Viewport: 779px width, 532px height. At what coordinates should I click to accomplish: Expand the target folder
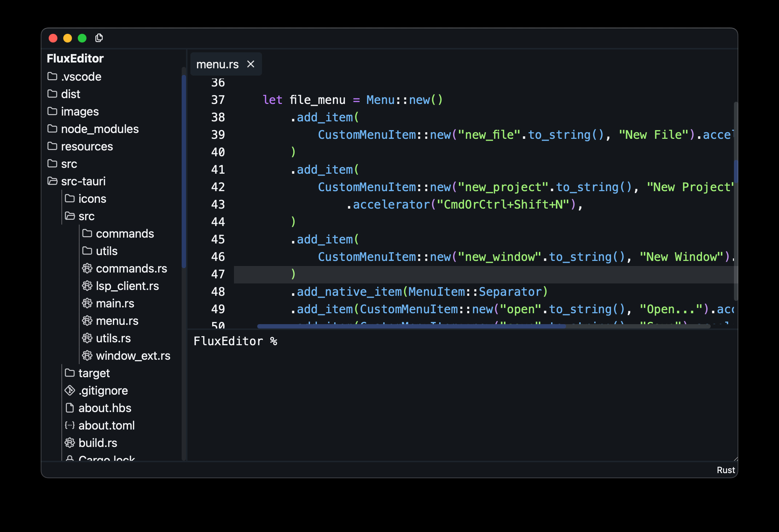[x=94, y=373]
